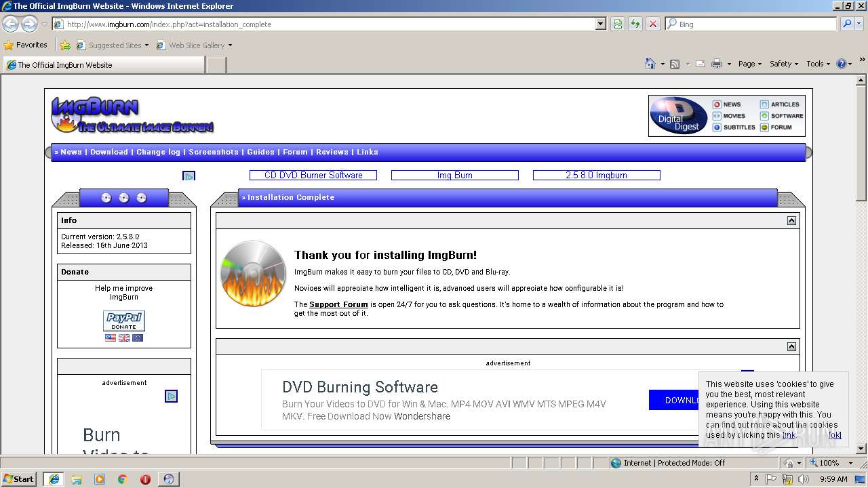
Task: Expand the Suggested Sites dropdown
Action: 146,45
